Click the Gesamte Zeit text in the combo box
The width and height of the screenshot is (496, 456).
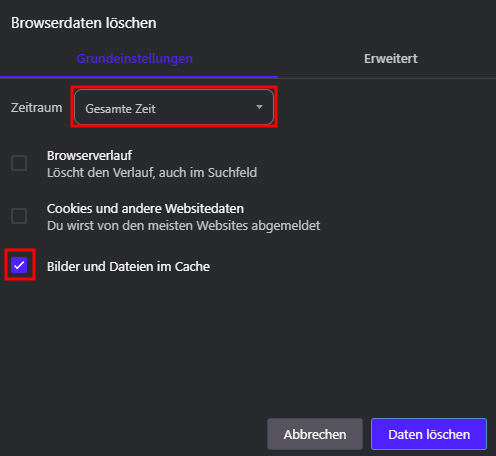tap(120, 109)
